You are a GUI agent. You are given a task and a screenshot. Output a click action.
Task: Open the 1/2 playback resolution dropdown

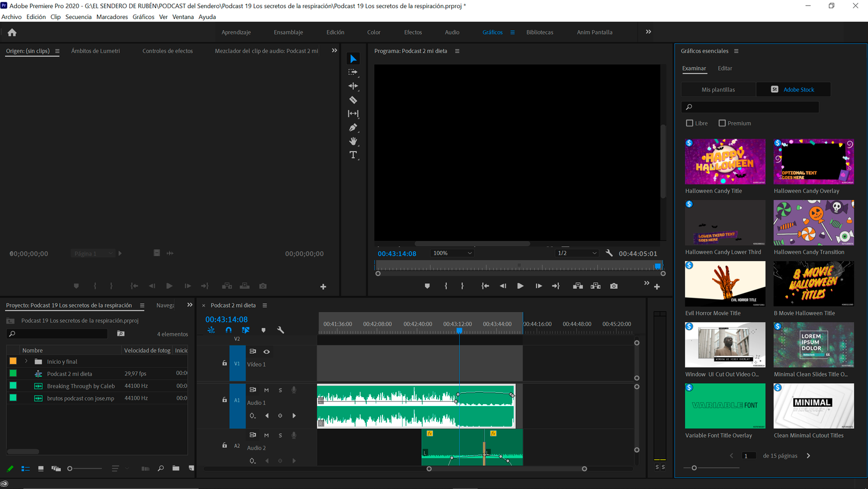577,252
